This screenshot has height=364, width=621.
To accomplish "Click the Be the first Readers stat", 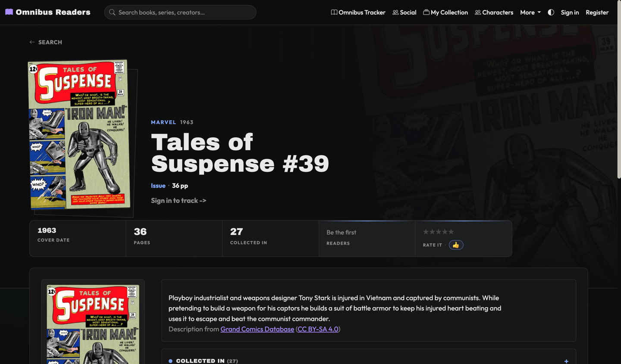I will click(x=367, y=239).
